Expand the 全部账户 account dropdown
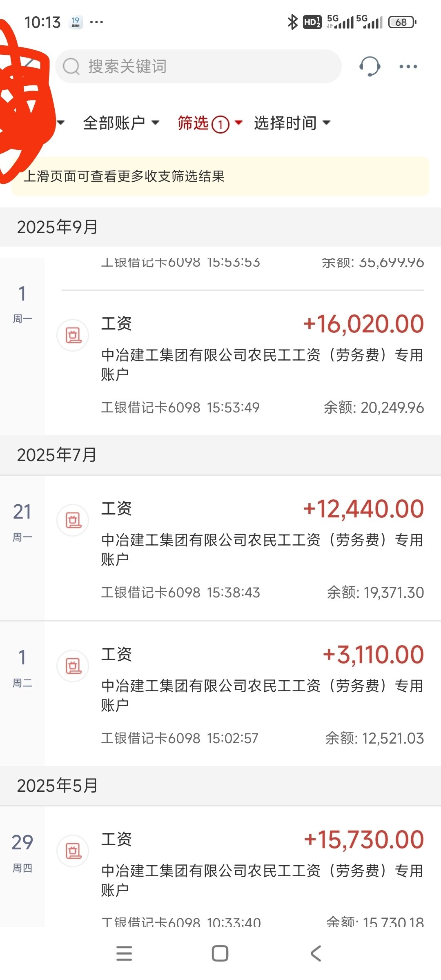Image resolution: width=441 pixels, height=980 pixels. 120,123
